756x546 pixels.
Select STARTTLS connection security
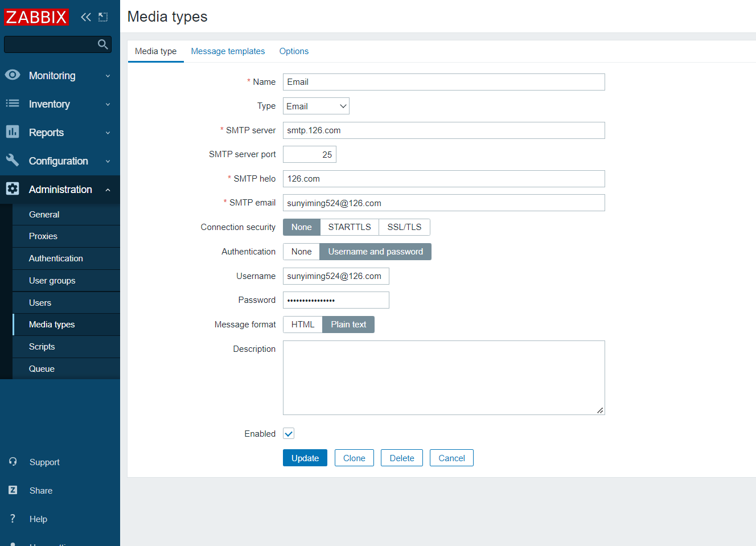pyautogui.click(x=350, y=227)
